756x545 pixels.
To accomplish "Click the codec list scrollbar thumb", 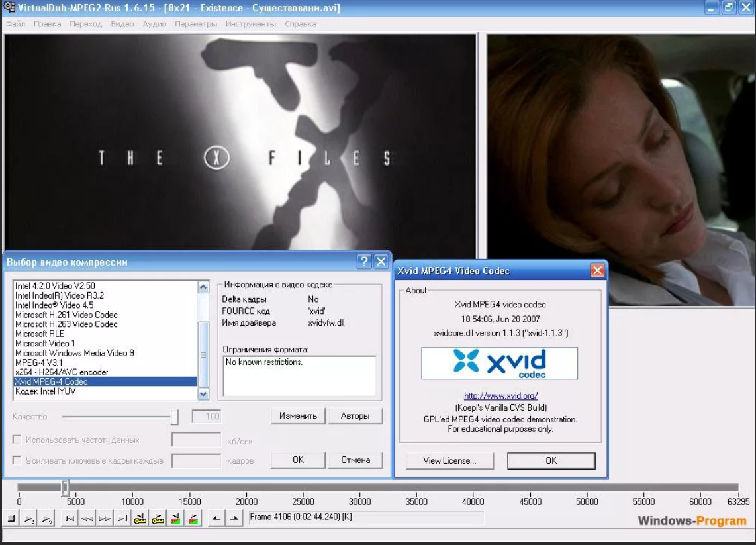I will (203, 354).
